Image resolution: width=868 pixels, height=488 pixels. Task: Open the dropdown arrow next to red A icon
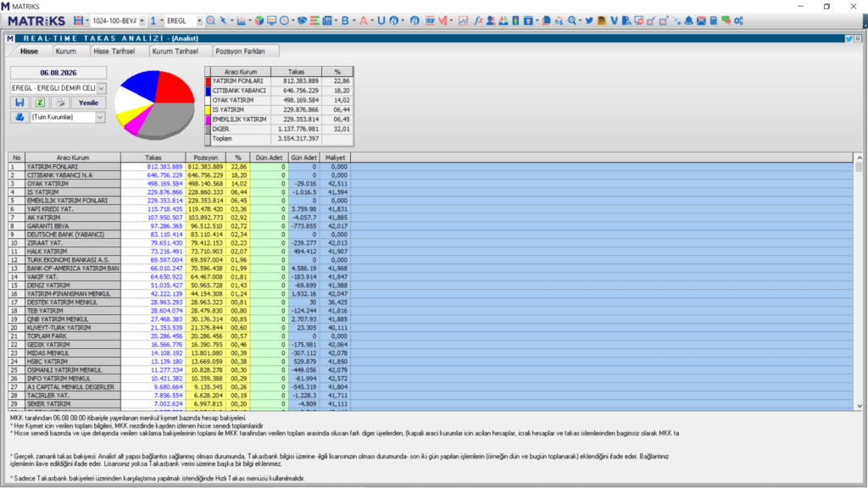point(372,20)
